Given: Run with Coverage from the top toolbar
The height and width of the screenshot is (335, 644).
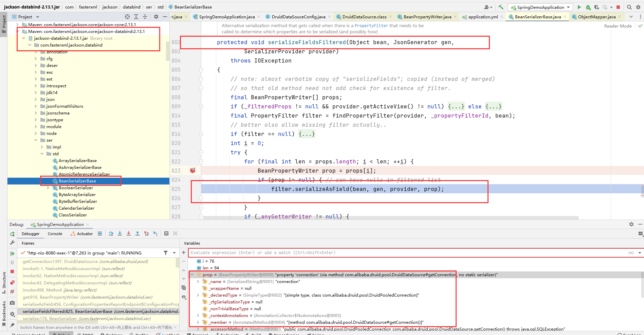Looking at the screenshot, I should [596, 7].
